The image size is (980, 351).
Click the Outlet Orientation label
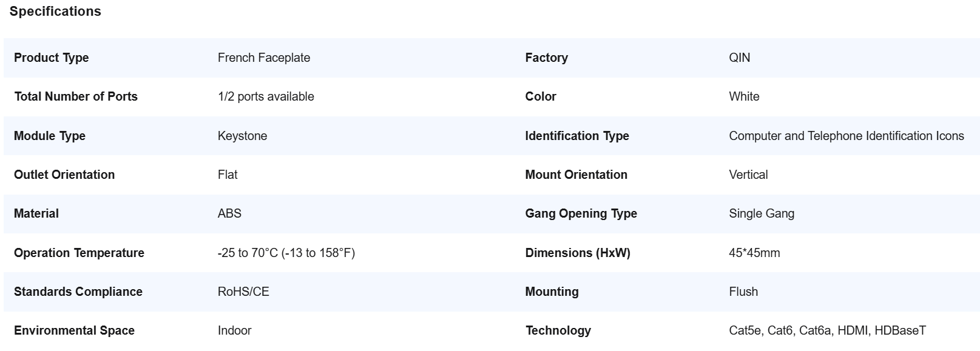click(x=64, y=175)
